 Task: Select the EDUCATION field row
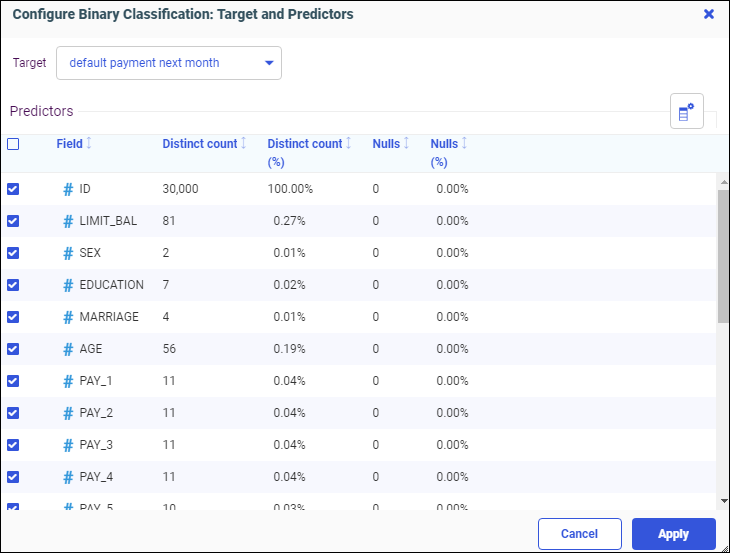tap(111, 285)
